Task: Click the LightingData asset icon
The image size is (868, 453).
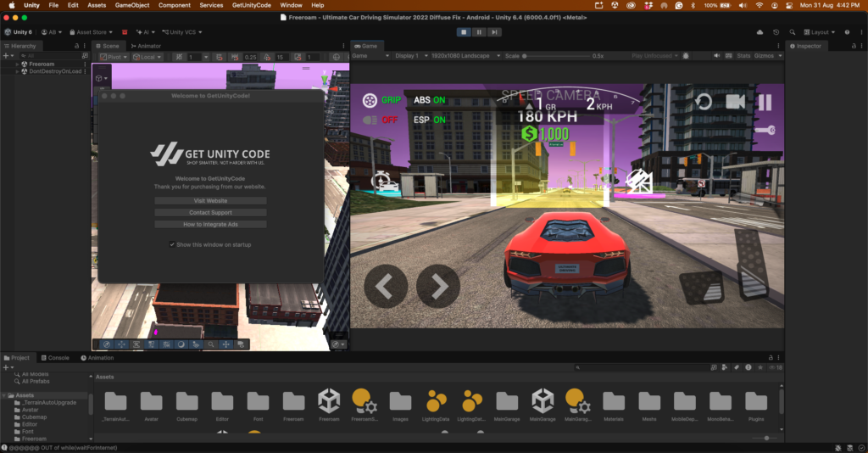Action: coord(436,401)
